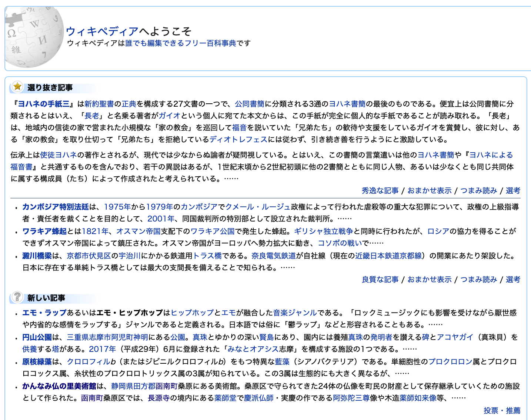Open the プロクロロン link
This screenshot has height=420, width=531.
point(450,362)
